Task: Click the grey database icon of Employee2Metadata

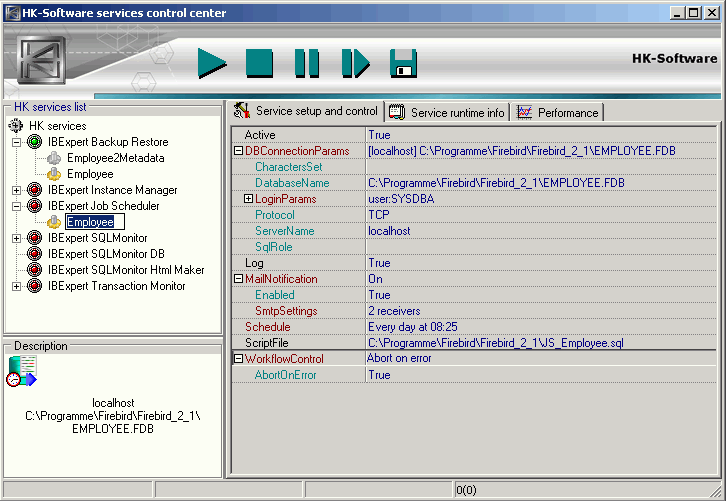Action: [54, 158]
